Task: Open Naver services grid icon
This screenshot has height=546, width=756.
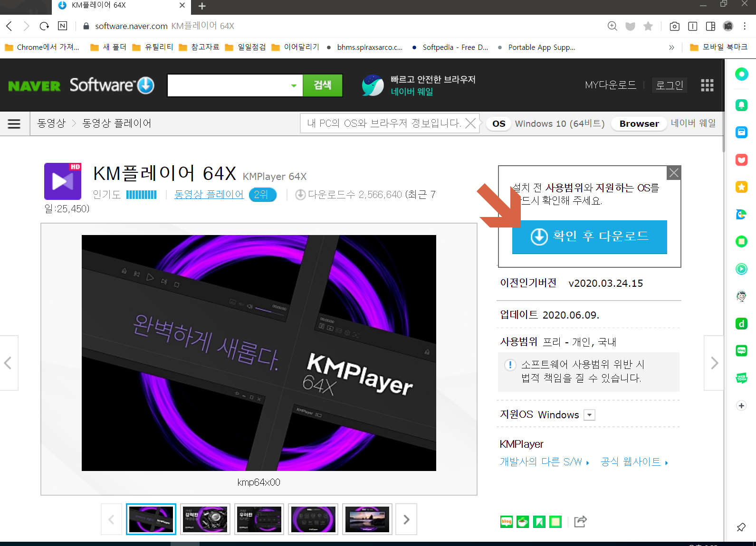Action: tap(707, 85)
